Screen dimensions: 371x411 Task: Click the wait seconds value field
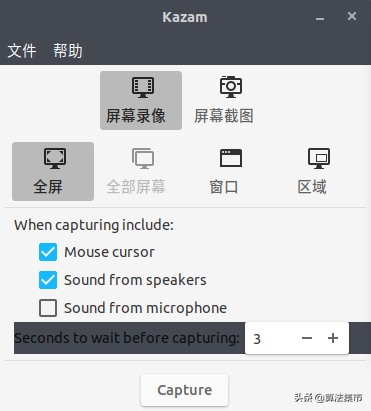click(270, 338)
